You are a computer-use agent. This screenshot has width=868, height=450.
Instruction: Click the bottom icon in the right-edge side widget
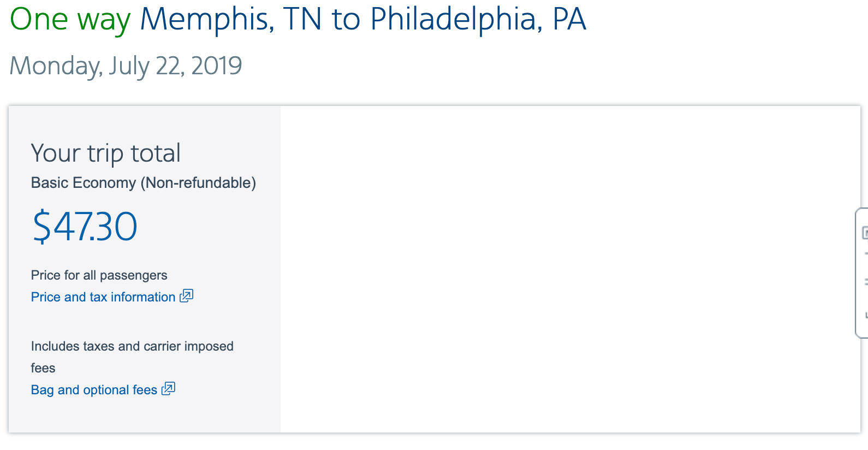pyautogui.click(x=865, y=315)
